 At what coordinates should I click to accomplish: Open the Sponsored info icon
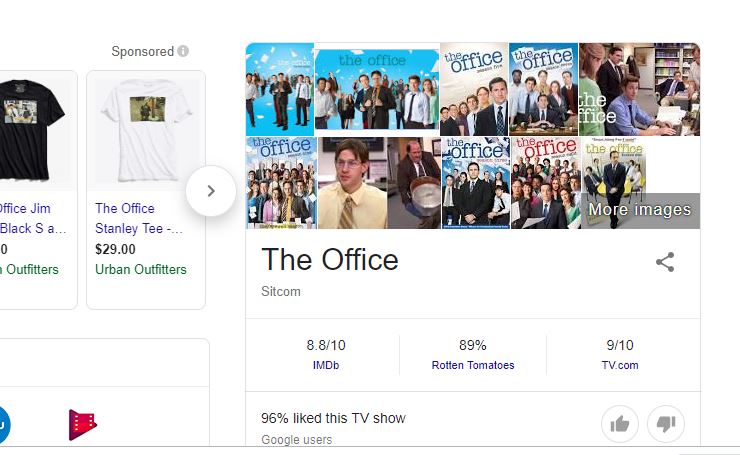pyautogui.click(x=183, y=51)
